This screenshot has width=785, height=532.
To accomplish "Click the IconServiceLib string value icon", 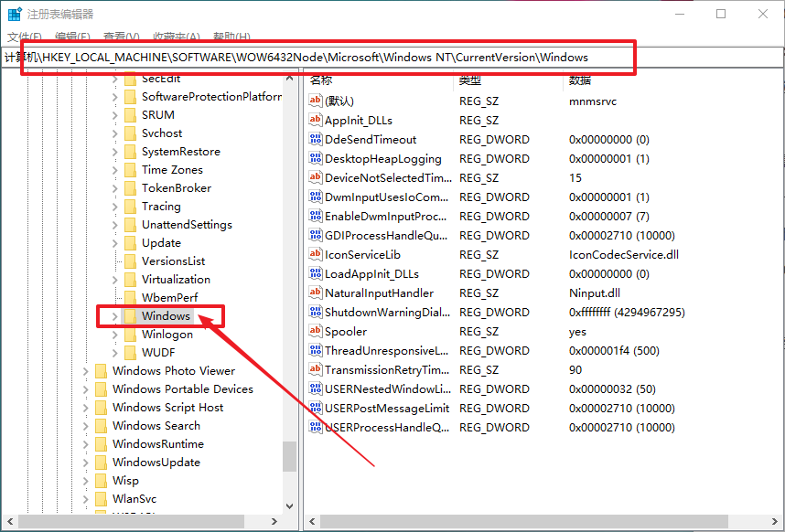I will tap(316, 254).
